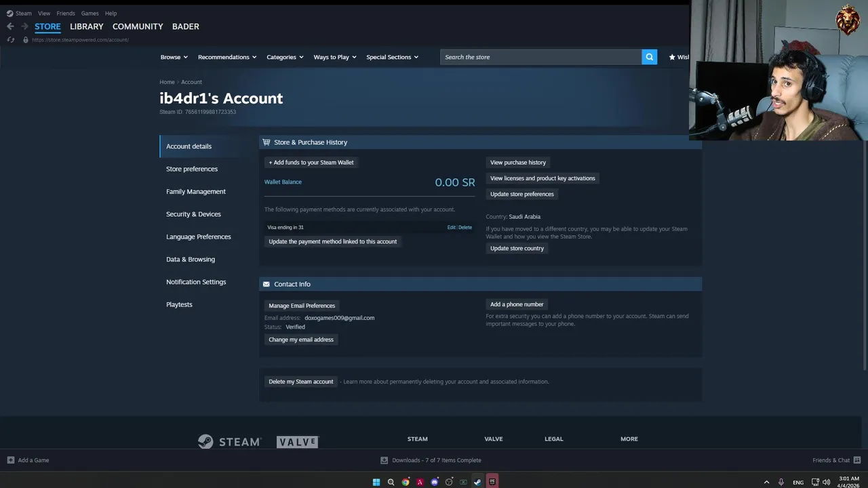Click the Home breadcrumb link
Screen dimensions: 868x488
[x=167, y=82]
